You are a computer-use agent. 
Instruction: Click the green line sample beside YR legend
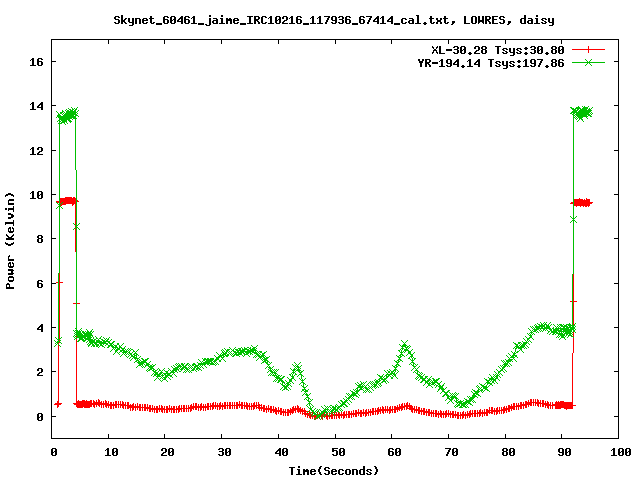[588, 62]
